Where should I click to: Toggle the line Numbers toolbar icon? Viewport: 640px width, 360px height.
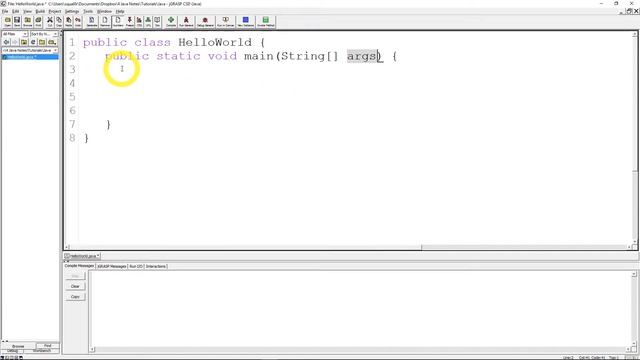coord(118,22)
